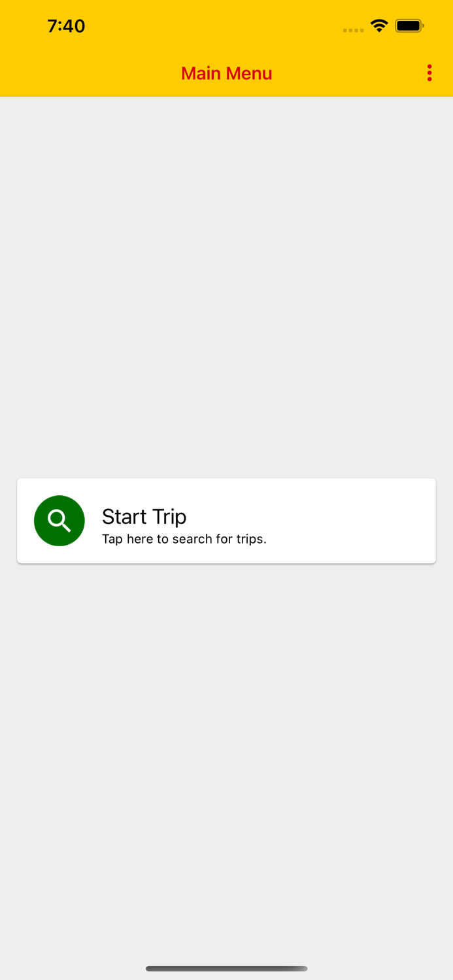This screenshot has height=980, width=453.
Task: Tap empty gray area above Start Trip card
Action: (226, 287)
